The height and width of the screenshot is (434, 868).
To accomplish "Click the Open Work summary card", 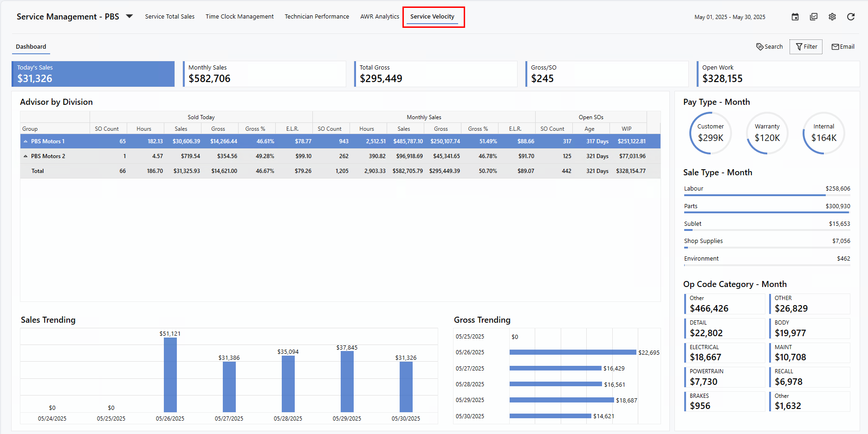I will (x=778, y=74).
